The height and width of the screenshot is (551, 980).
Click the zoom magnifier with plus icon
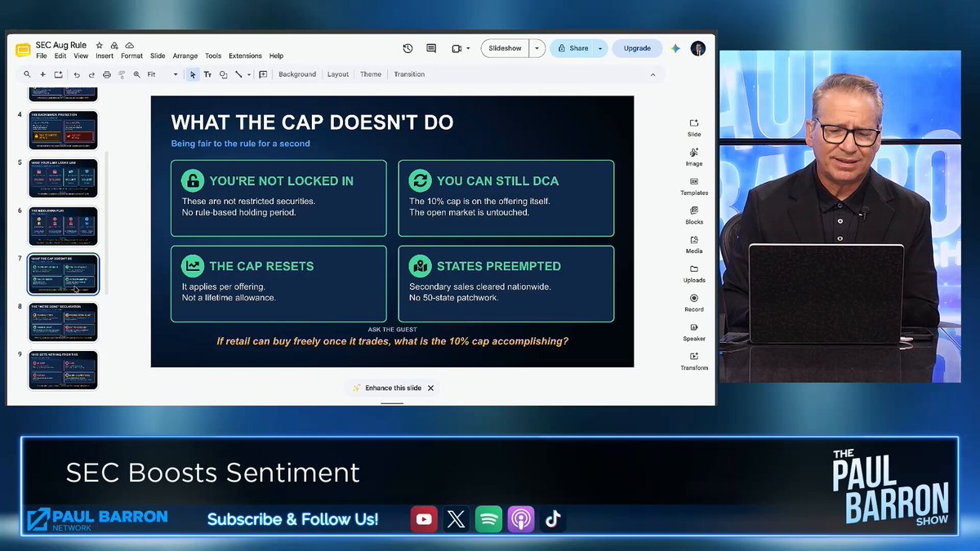pos(136,74)
